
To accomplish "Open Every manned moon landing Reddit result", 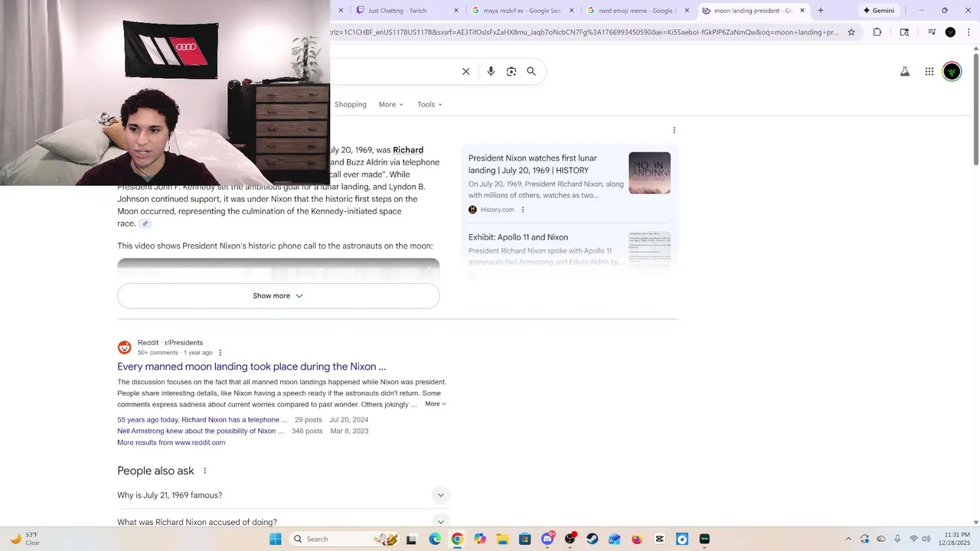I will tap(251, 367).
